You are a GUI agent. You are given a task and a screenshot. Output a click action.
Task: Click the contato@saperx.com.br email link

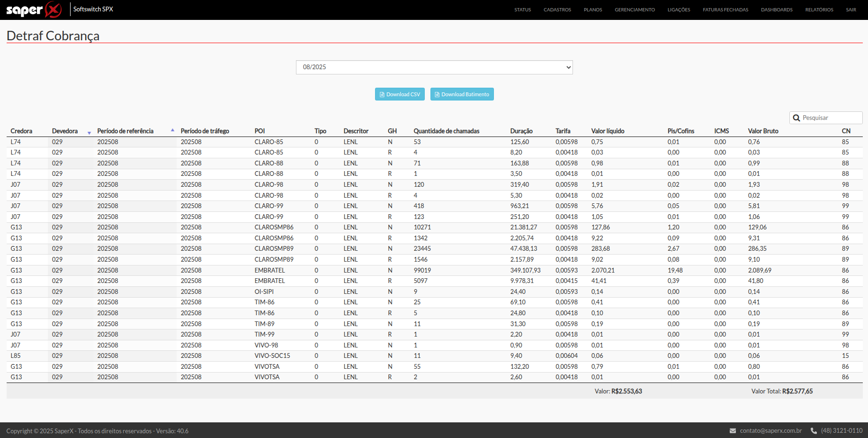tap(770, 431)
